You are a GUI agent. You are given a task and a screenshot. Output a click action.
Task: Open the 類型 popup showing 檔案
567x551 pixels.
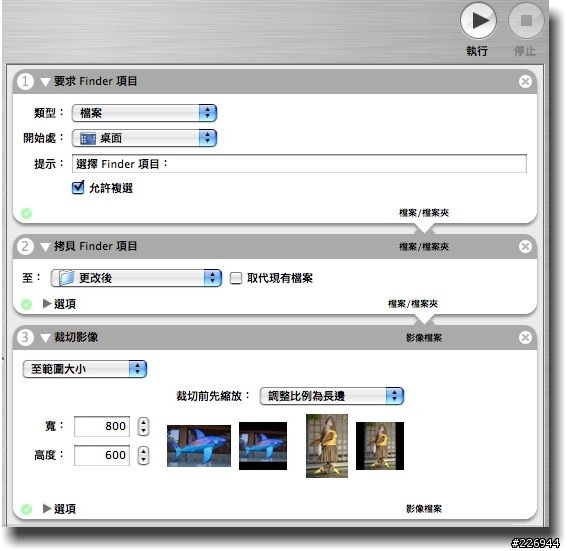coord(144,113)
